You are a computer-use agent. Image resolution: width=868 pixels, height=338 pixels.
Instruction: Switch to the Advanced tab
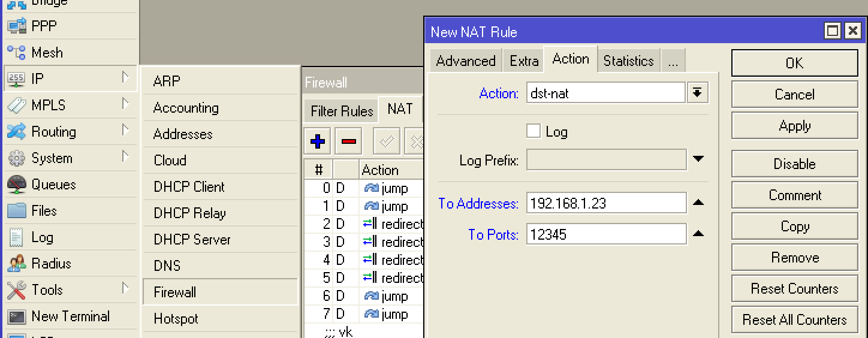pos(466,61)
